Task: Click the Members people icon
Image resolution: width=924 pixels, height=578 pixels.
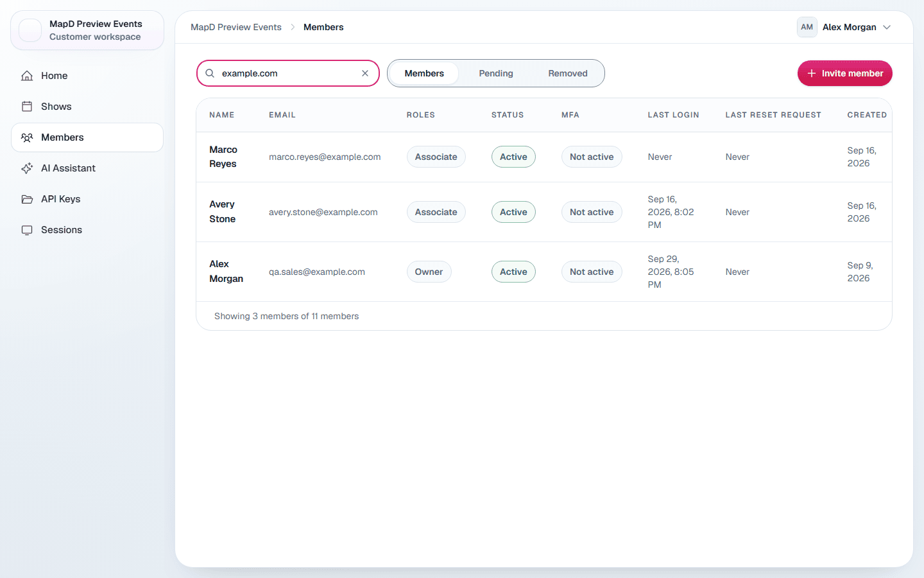Action: coord(27,137)
